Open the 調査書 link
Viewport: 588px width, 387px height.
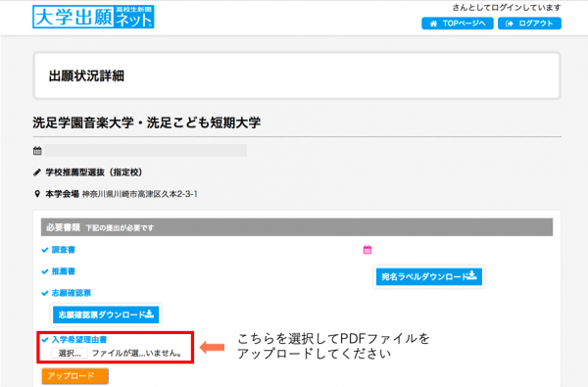[64, 250]
